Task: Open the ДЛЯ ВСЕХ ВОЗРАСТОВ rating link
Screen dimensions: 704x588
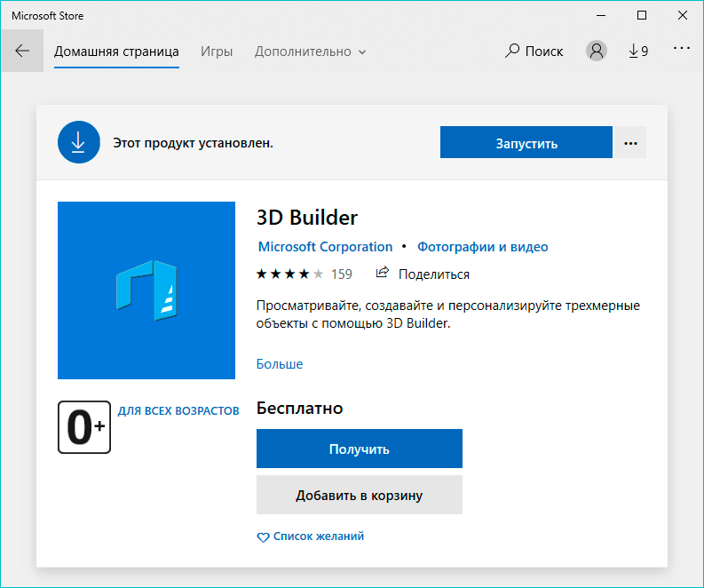Action: point(178,410)
